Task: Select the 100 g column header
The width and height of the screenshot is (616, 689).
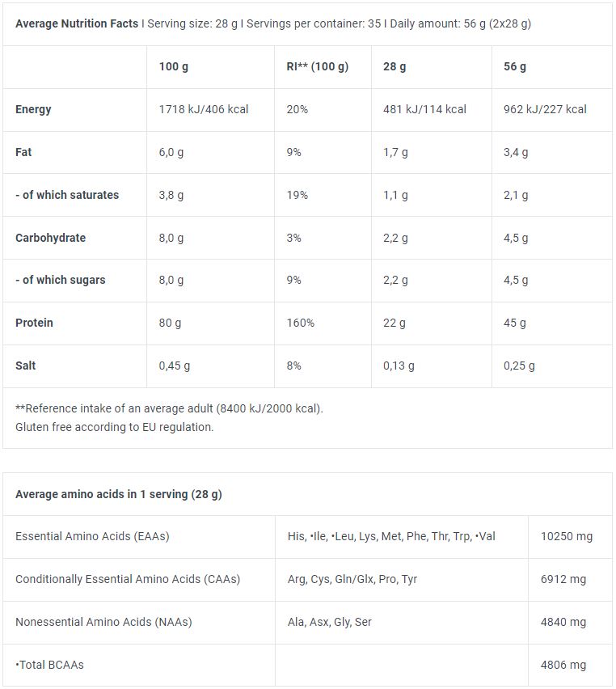Action: 174,66
